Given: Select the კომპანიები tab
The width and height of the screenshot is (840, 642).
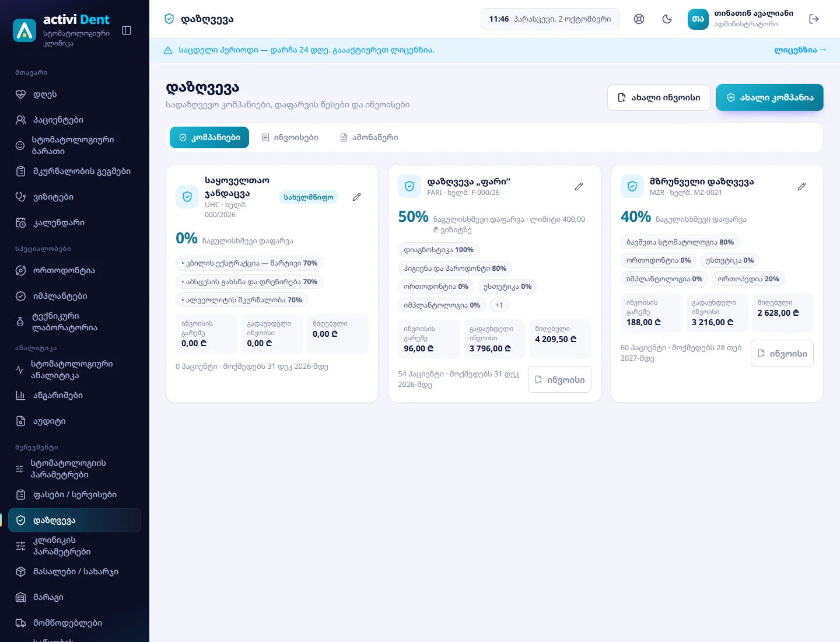Looking at the screenshot, I should click(x=209, y=138).
